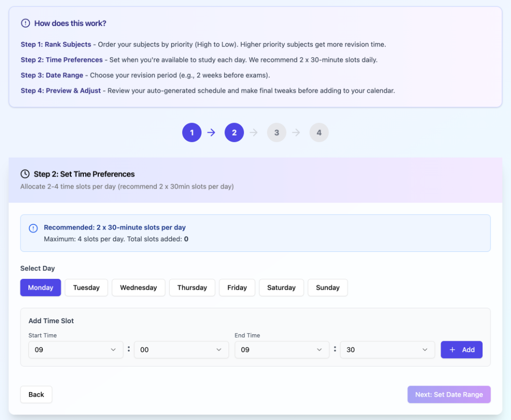
Task: Jump to step 3 circle in progress indicator
Action: (x=276, y=132)
